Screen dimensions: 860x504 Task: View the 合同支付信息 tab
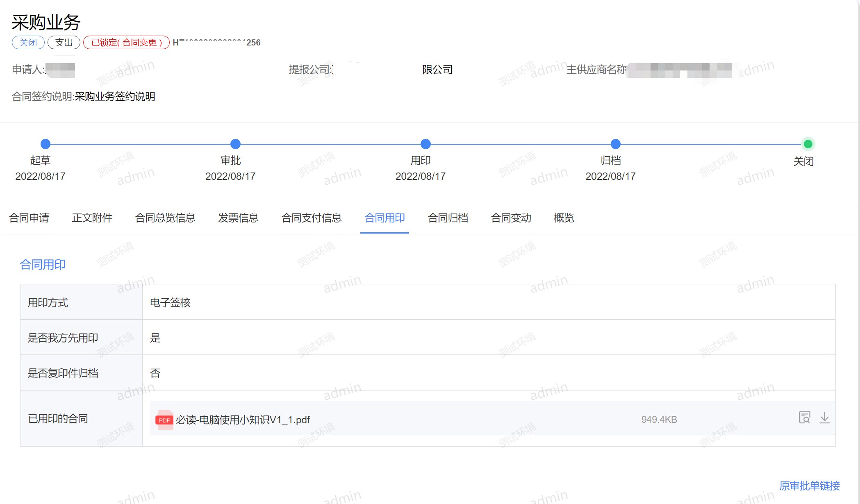(x=312, y=218)
